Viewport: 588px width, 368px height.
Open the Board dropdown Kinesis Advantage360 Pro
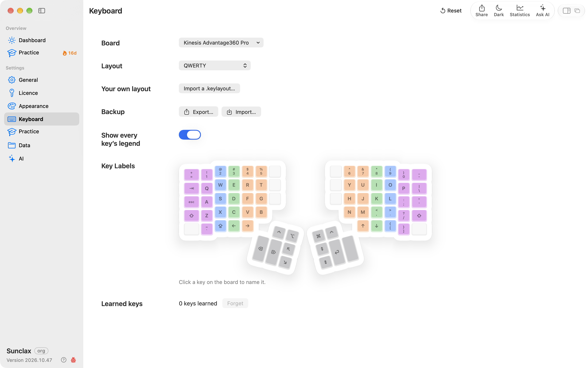tap(221, 43)
